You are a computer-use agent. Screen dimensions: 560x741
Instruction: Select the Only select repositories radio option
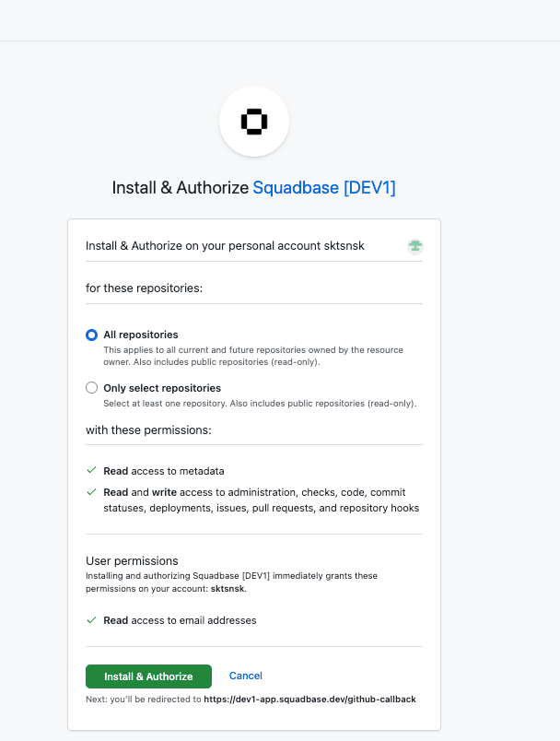pyautogui.click(x=91, y=388)
